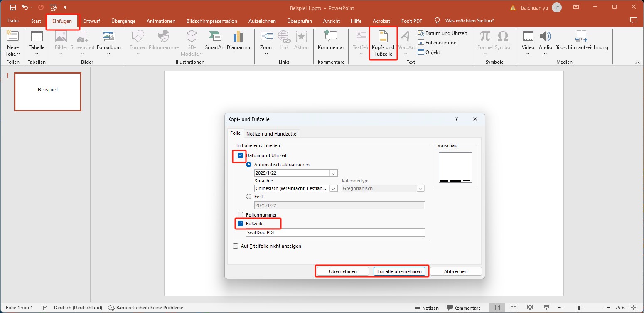This screenshot has width=644, height=313.
Task: Click the Fußzeile text field SwifDoo PDF
Action: [335, 232]
